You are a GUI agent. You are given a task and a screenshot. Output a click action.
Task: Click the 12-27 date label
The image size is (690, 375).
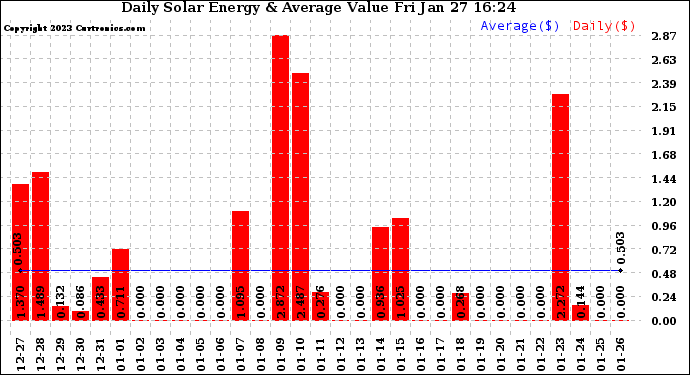20,355
